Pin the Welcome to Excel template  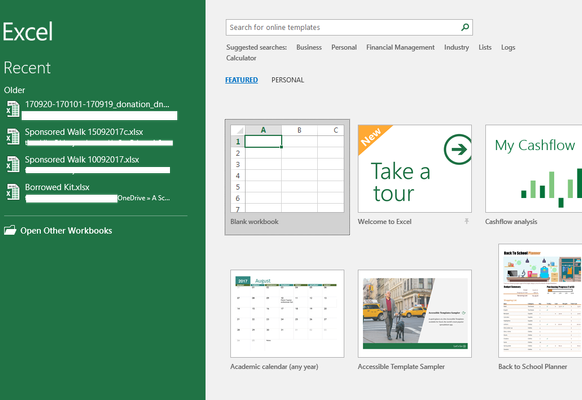click(x=467, y=221)
